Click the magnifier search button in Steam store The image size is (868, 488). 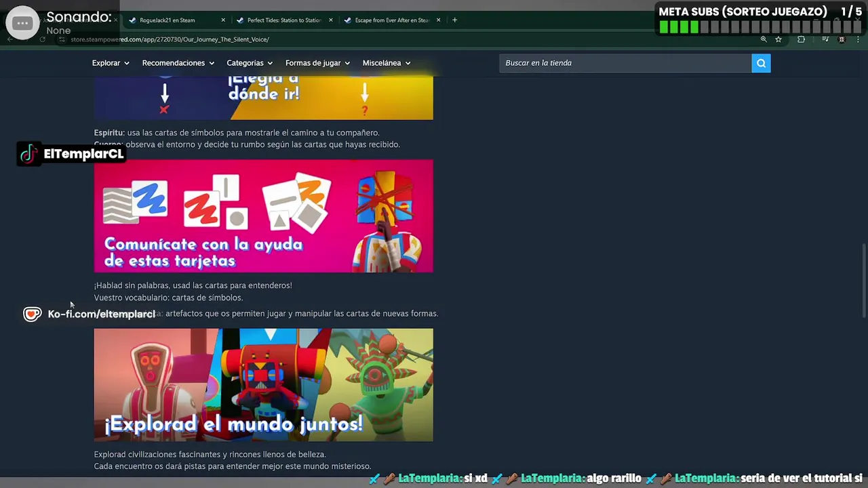click(x=761, y=63)
